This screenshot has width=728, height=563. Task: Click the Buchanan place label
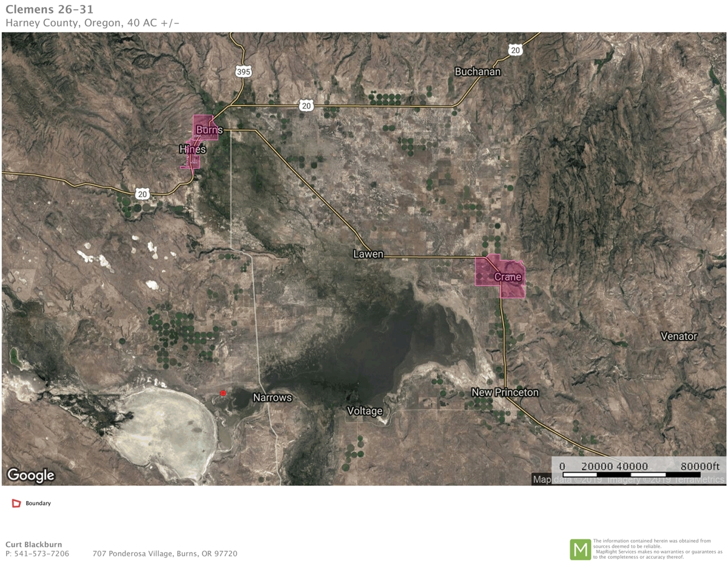click(x=477, y=72)
